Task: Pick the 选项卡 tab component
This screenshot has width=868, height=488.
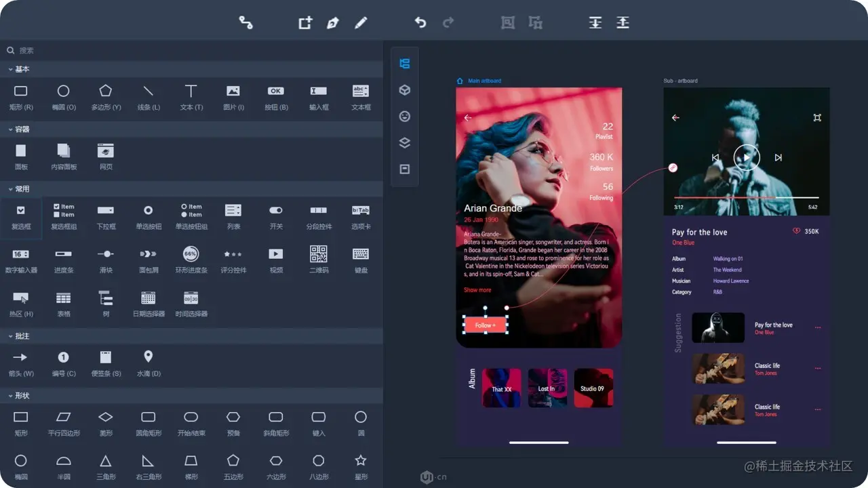Action: pyautogui.click(x=361, y=216)
